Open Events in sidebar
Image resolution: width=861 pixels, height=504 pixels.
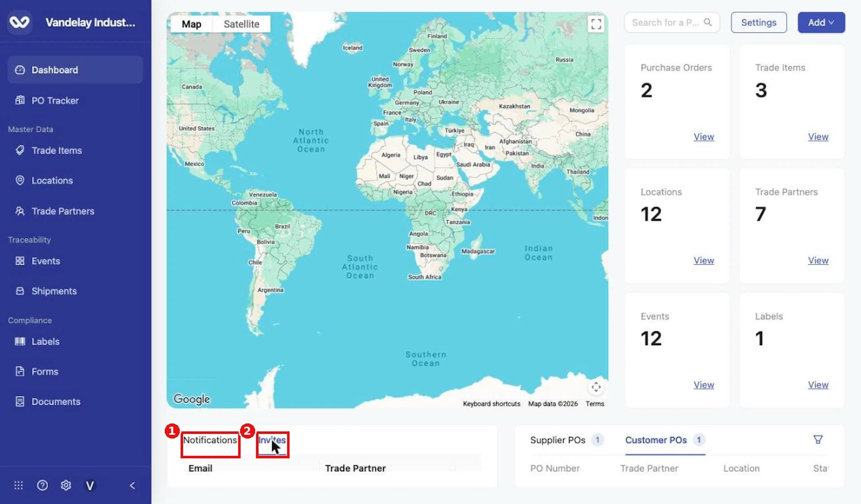(x=75, y=261)
